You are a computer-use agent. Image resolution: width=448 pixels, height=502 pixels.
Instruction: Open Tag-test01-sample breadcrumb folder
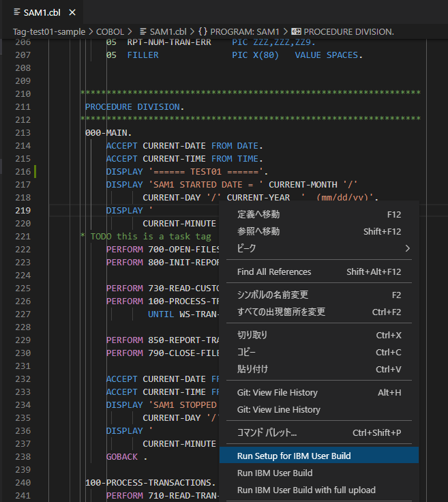tap(49, 31)
